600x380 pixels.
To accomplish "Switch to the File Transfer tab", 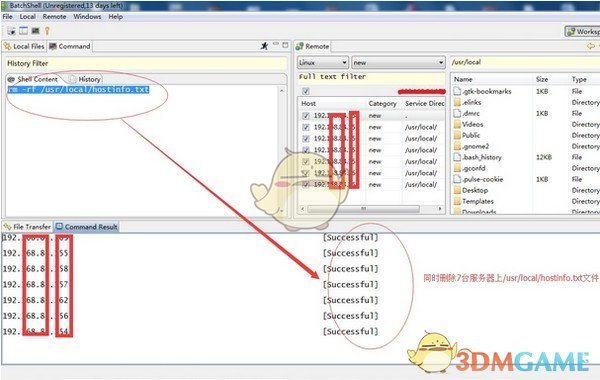I will [27, 227].
